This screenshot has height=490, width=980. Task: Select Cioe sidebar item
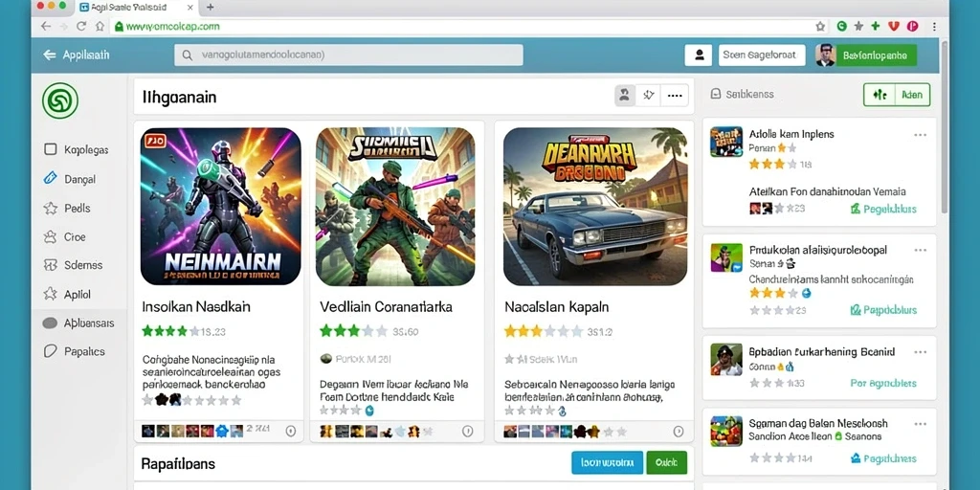[x=64, y=237]
